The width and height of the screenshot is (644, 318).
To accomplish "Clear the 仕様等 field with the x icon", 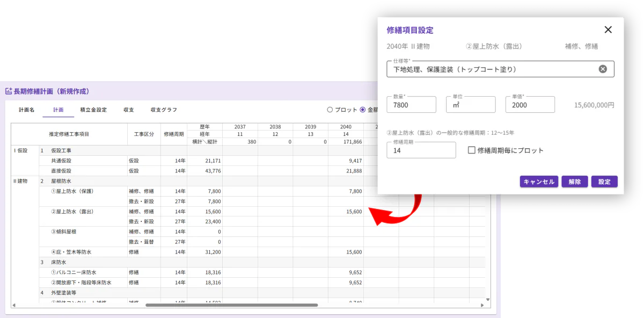I will (x=603, y=69).
